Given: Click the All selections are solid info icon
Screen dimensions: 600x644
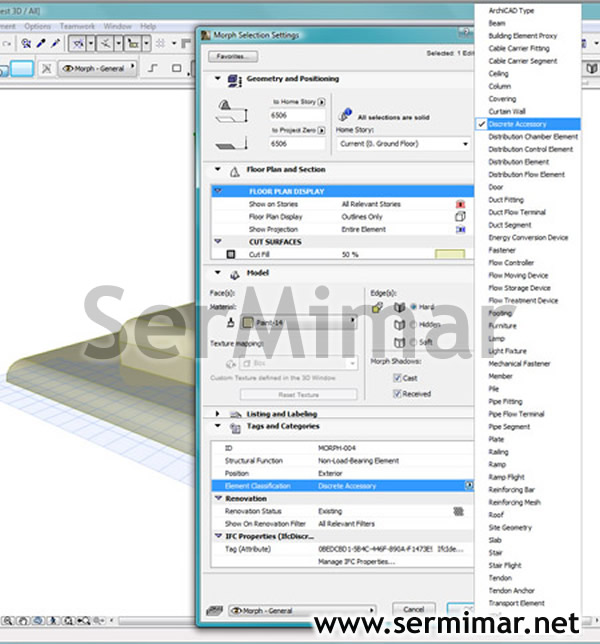Looking at the screenshot, I should coord(345,115).
